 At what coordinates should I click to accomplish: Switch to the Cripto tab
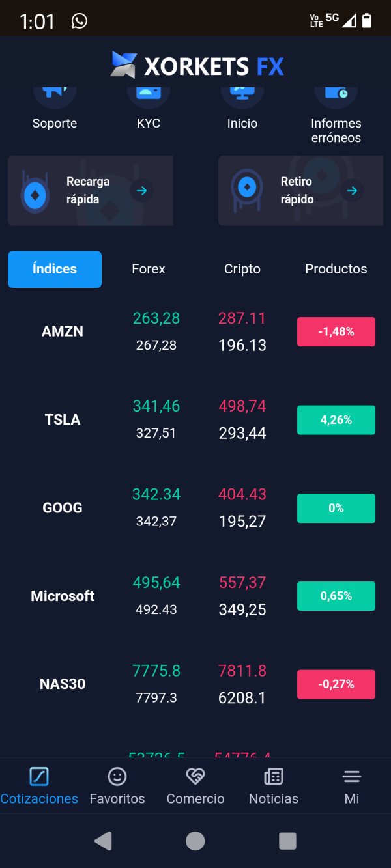[242, 269]
